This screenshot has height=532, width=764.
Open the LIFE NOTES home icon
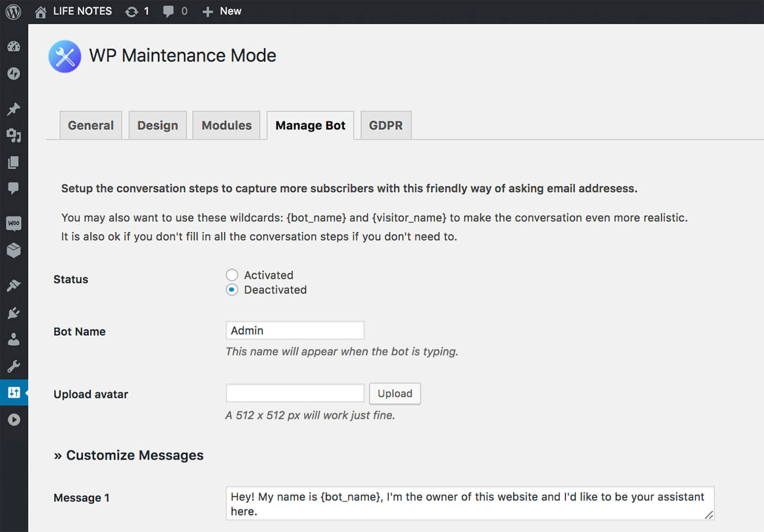coord(40,12)
